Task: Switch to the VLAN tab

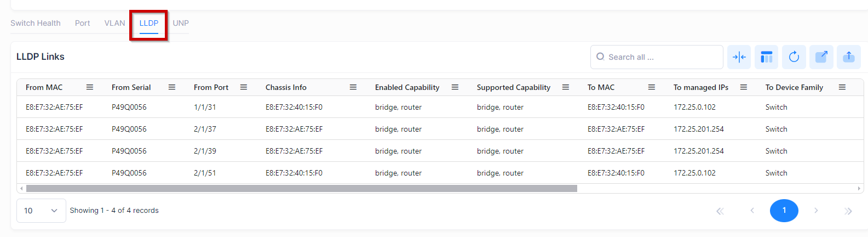Action: point(114,23)
